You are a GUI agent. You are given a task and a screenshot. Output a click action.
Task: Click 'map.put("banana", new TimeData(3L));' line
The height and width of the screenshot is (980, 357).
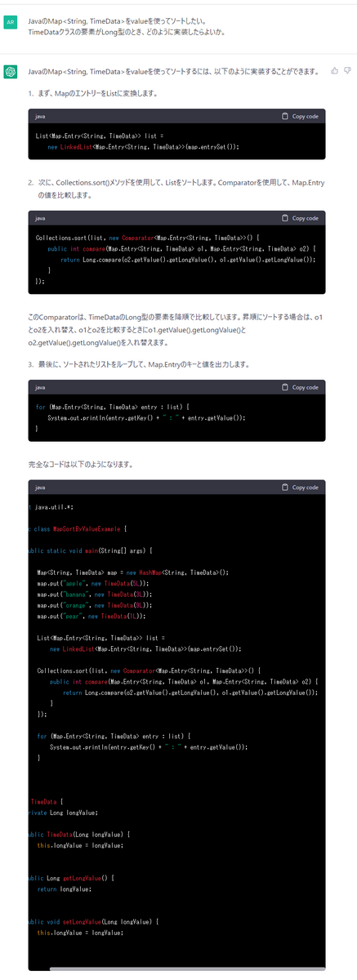[x=96, y=595]
